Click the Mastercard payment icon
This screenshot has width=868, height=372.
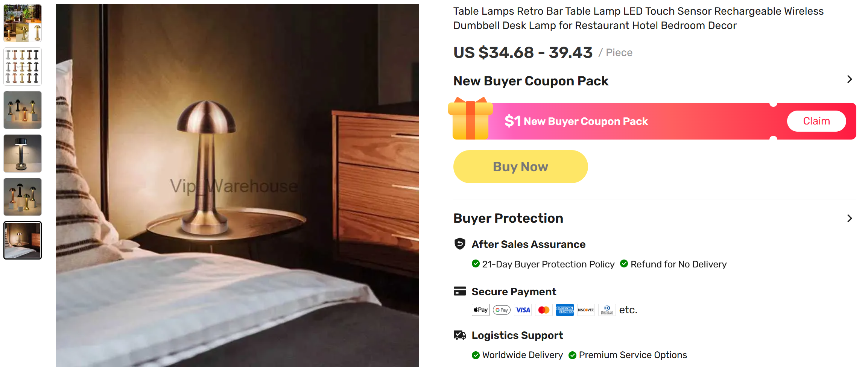(x=544, y=310)
